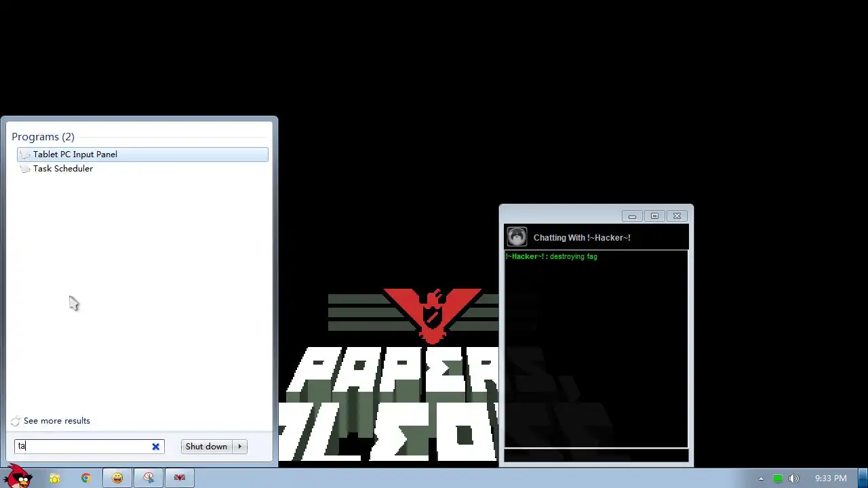Screen dimensions: 868x488
Task: Launch Google Chrome from taskbar
Action: (x=86, y=479)
